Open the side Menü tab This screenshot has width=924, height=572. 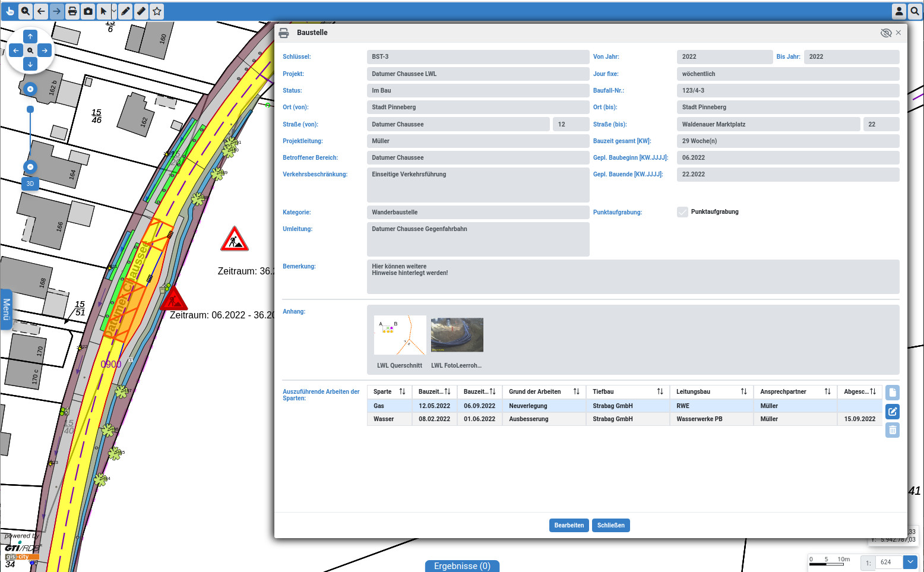point(7,309)
